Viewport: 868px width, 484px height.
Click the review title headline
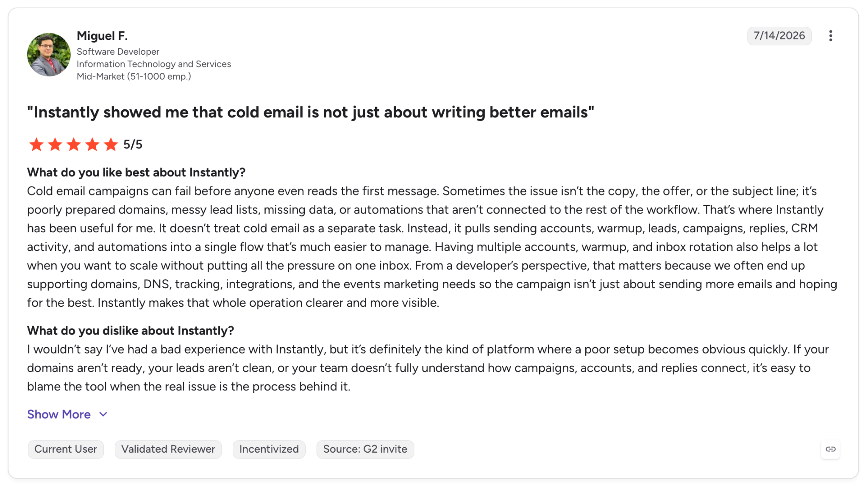[x=311, y=112]
